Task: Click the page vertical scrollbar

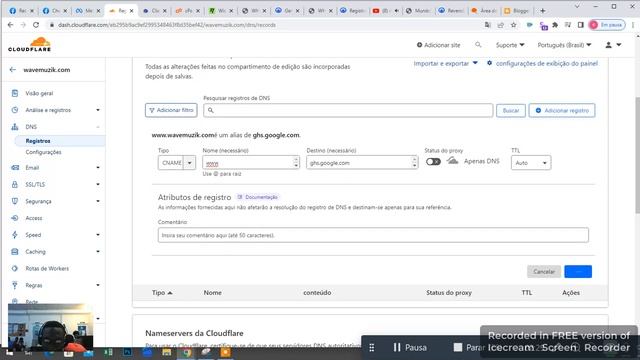Action: [x=637, y=155]
